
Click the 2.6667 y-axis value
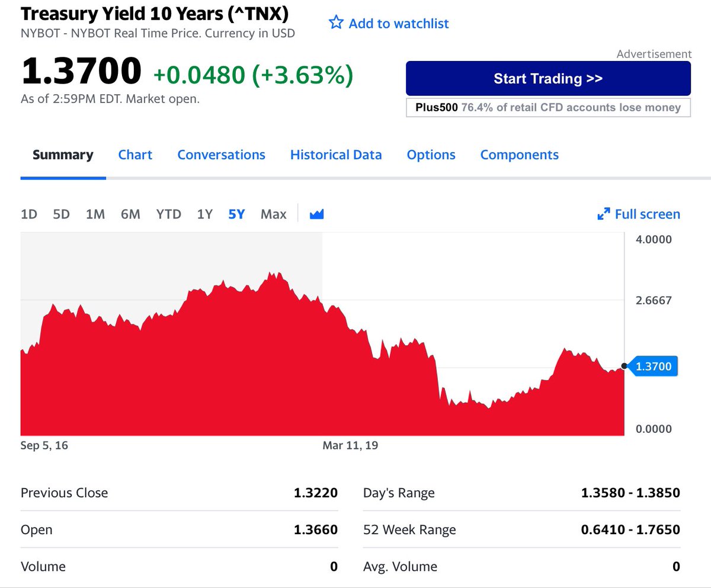click(654, 300)
